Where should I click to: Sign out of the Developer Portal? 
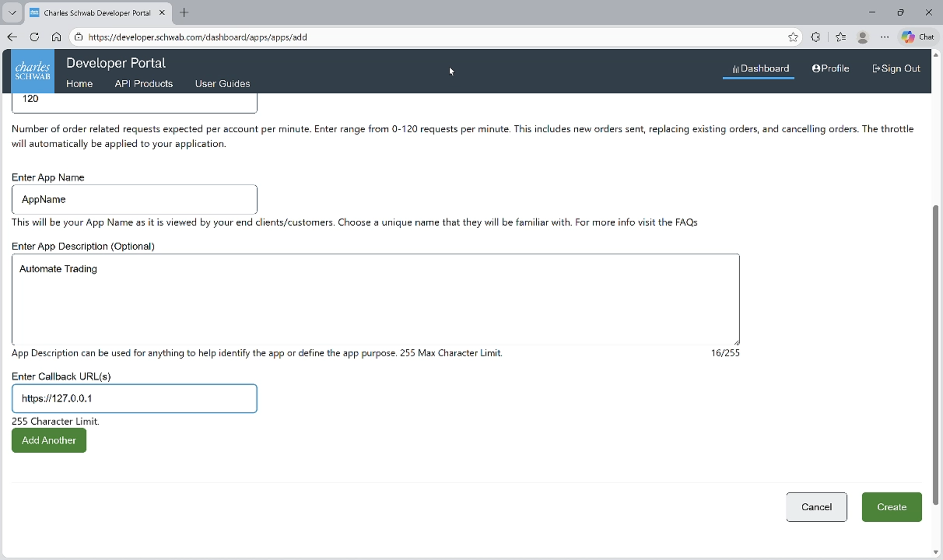pyautogui.click(x=896, y=68)
